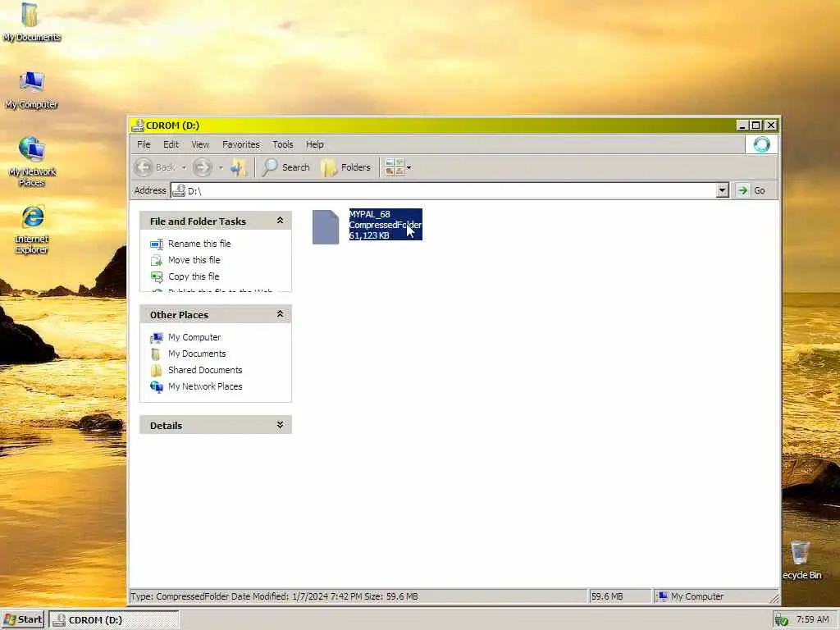Image resolution: width=840 pixels, height=630 pixels.
Task: Click the CDROM (D:) taskbar button
Action: [114, 620]
